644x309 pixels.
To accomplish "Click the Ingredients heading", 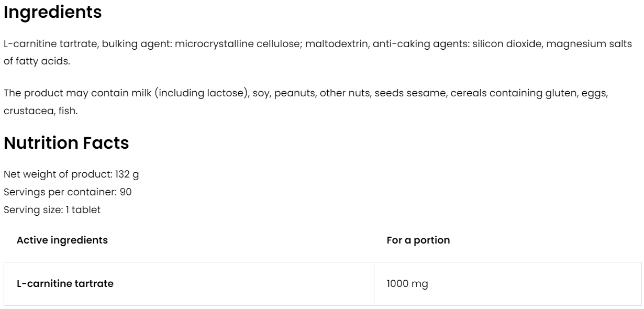I will point(52,13).
